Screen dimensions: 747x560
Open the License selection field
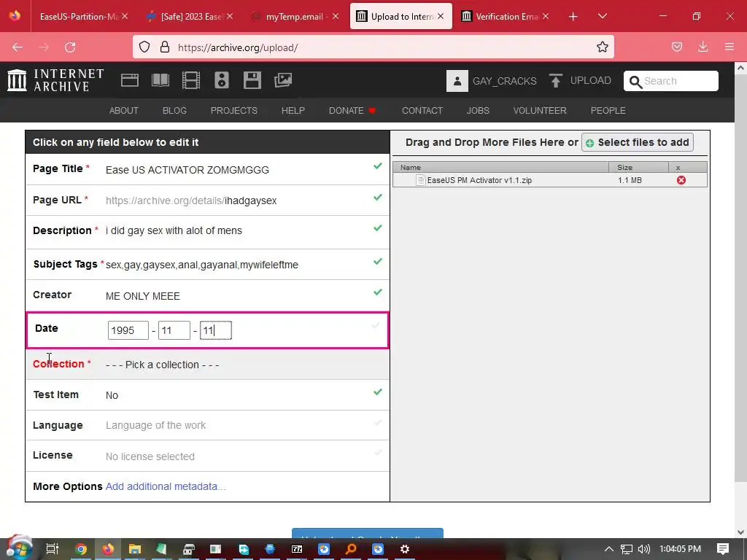pos(207,456)
